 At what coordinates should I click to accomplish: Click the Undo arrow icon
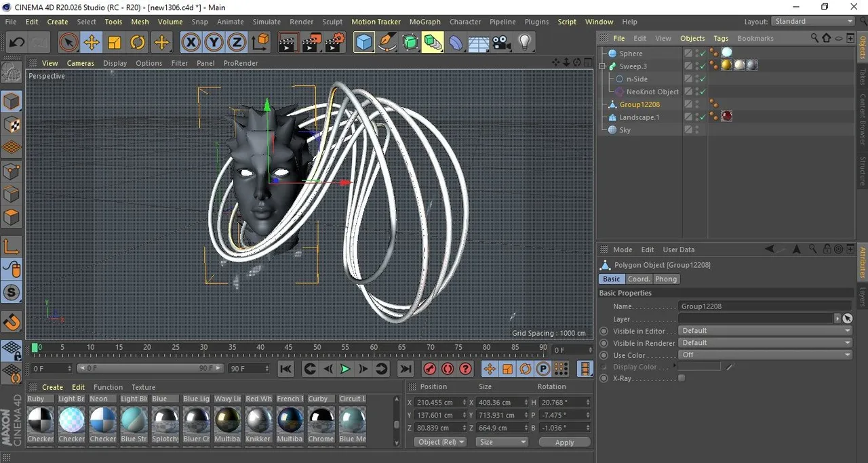[x=16, y=43]
